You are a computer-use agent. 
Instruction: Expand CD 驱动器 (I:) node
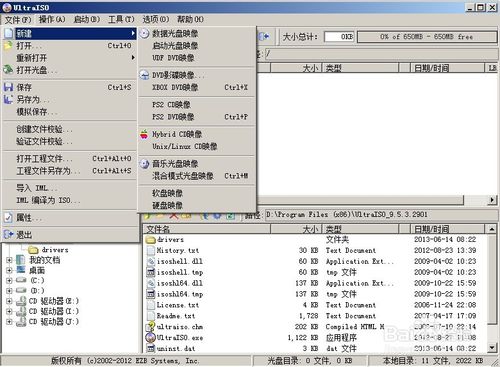coord(9,312)
